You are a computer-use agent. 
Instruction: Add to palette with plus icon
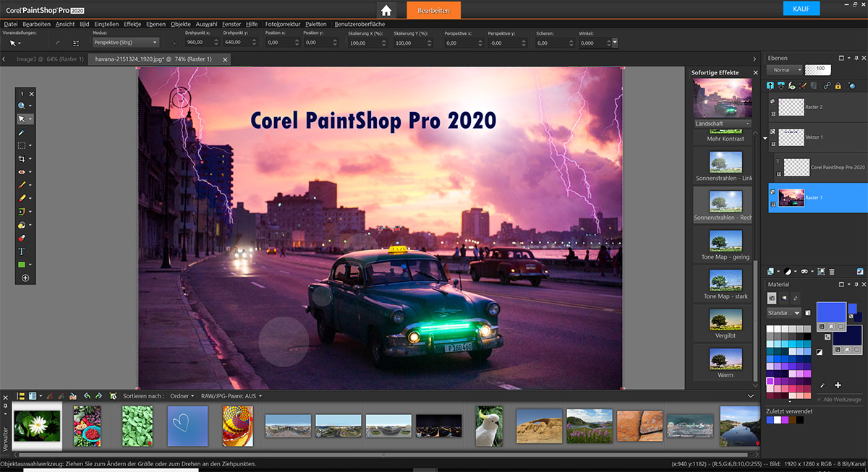(x=838, y=385)
